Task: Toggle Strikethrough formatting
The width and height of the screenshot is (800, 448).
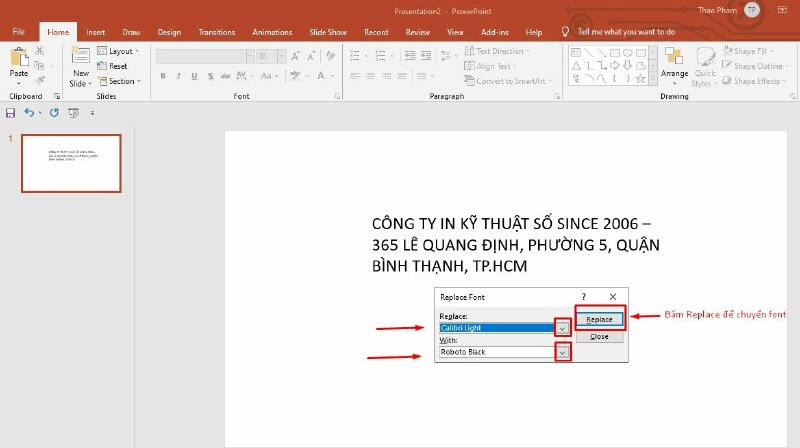Action: point(225,76)
